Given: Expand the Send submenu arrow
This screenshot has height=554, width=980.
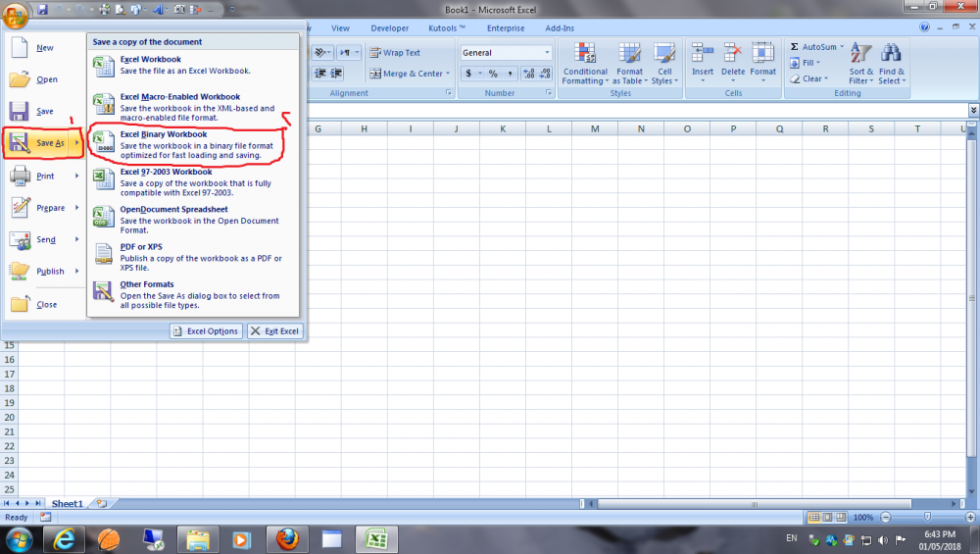Looking at the screenshot, I should click(77, 239).
